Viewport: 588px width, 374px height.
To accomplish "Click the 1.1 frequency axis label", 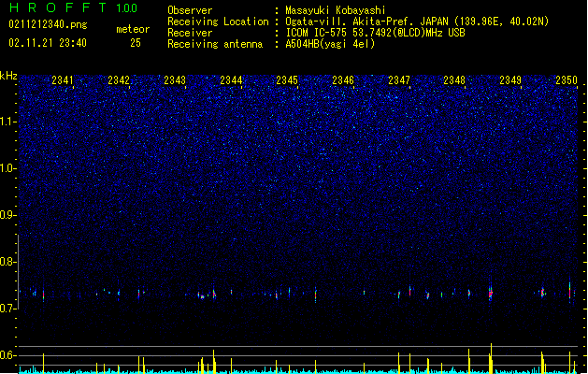I will coord(8,122).
